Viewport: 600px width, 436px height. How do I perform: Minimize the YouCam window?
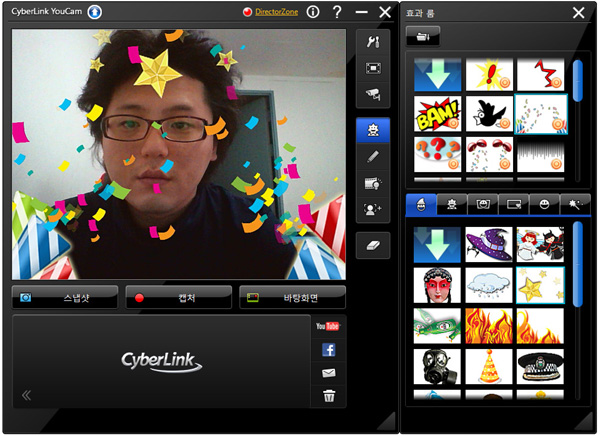[x=361, y=12]
